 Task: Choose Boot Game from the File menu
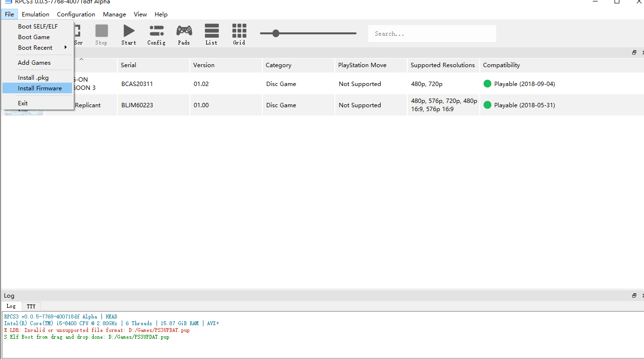[38, 37]
